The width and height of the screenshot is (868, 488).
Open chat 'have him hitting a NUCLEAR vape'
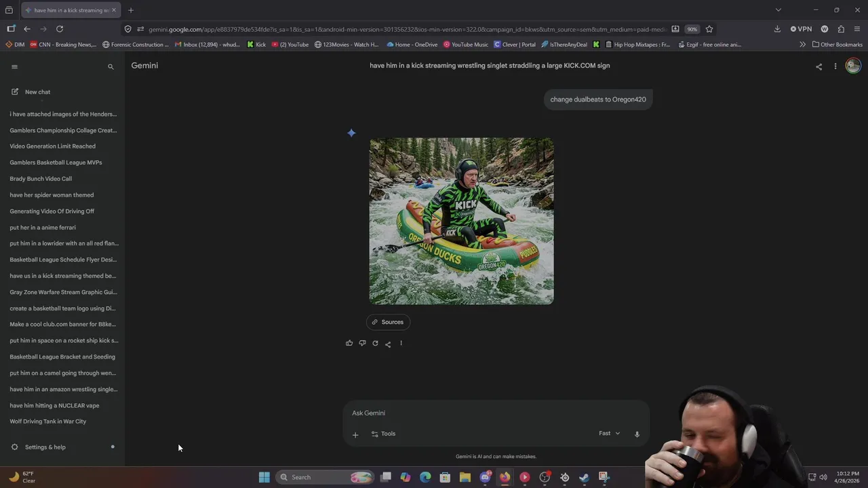[54, 405]
